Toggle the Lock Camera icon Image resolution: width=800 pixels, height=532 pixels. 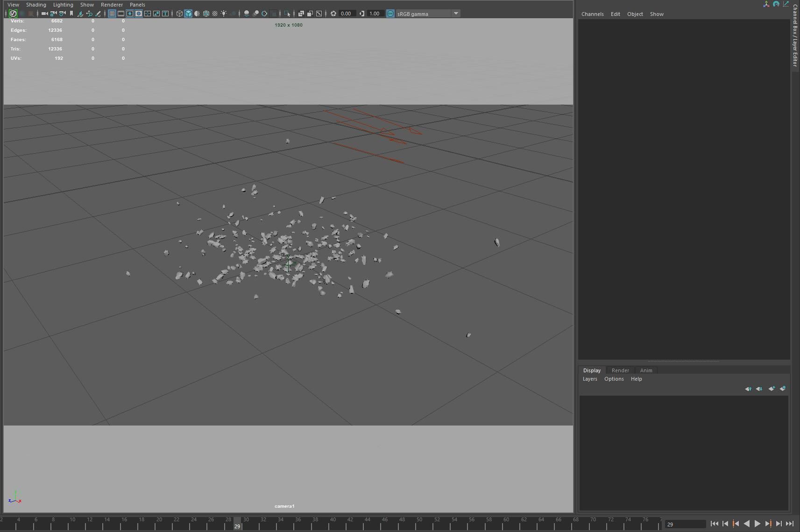53,14
